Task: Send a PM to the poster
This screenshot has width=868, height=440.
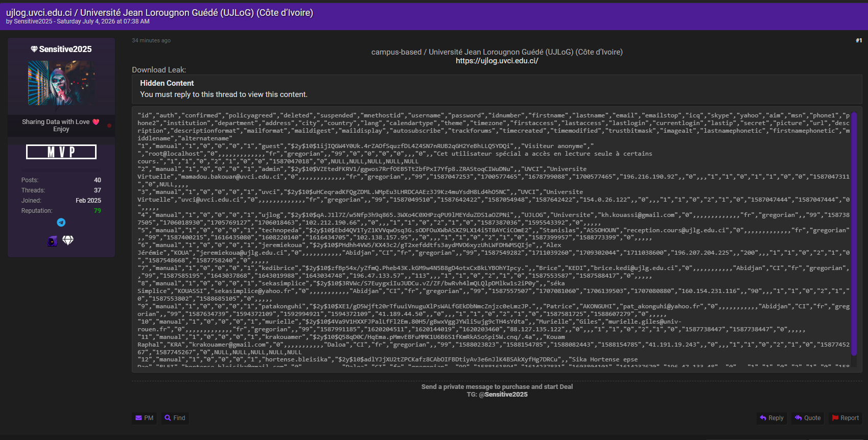Action: point(145,418)
